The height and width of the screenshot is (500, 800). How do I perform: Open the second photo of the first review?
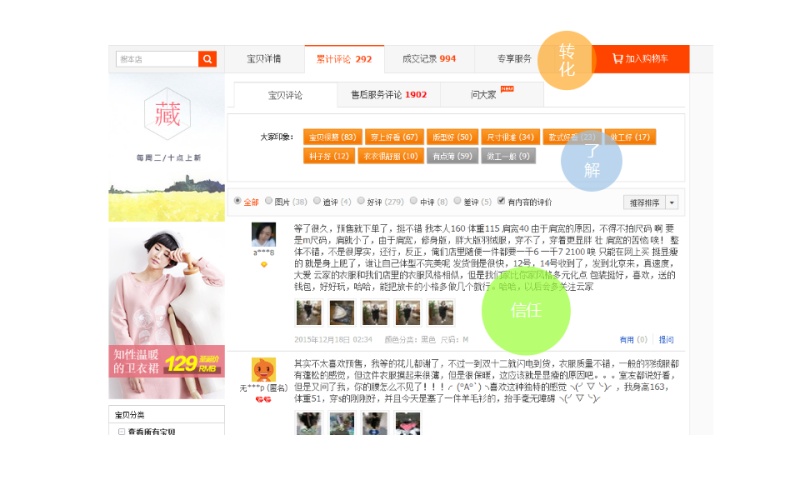point(341,312)
